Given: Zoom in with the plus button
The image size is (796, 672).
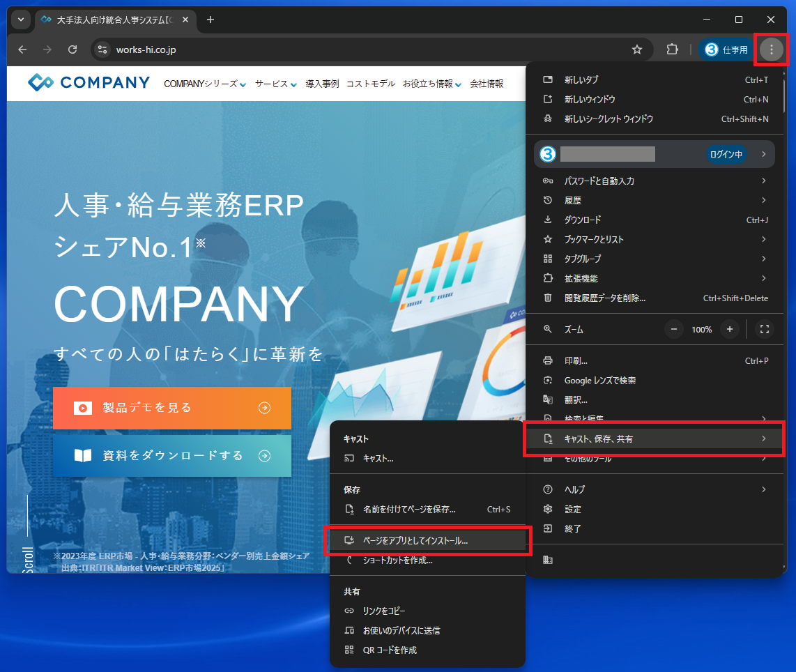Looking at the screenshot, I should 729,329.
